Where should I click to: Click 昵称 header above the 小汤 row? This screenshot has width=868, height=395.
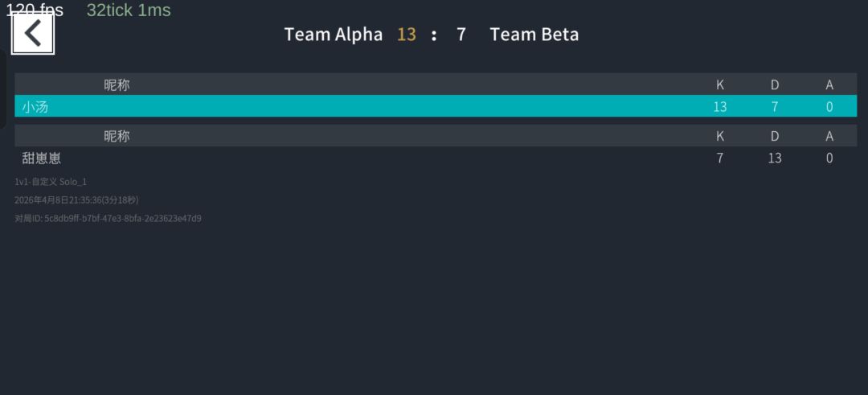pyautogui.click(x=117, y=84)
